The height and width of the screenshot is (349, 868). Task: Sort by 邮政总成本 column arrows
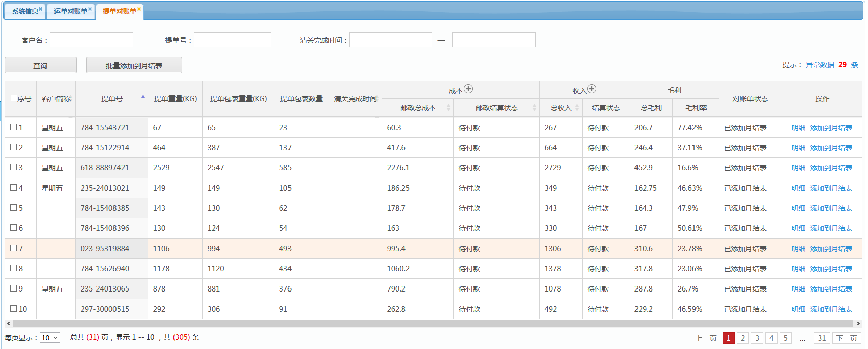coord(448,108)
